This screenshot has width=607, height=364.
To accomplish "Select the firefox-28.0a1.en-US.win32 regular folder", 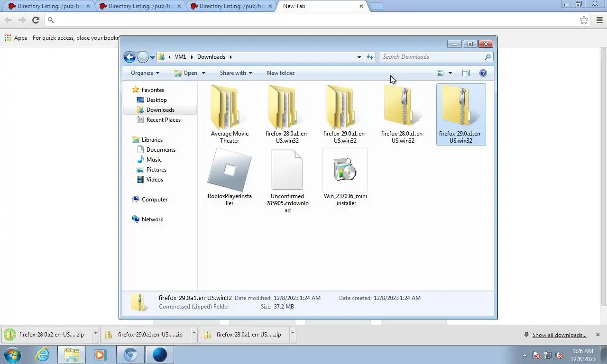I will (287, 114).
